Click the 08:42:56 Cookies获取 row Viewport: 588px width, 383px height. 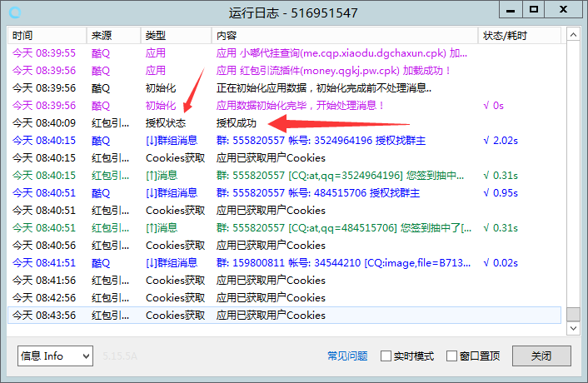click(x=284, y=298)
